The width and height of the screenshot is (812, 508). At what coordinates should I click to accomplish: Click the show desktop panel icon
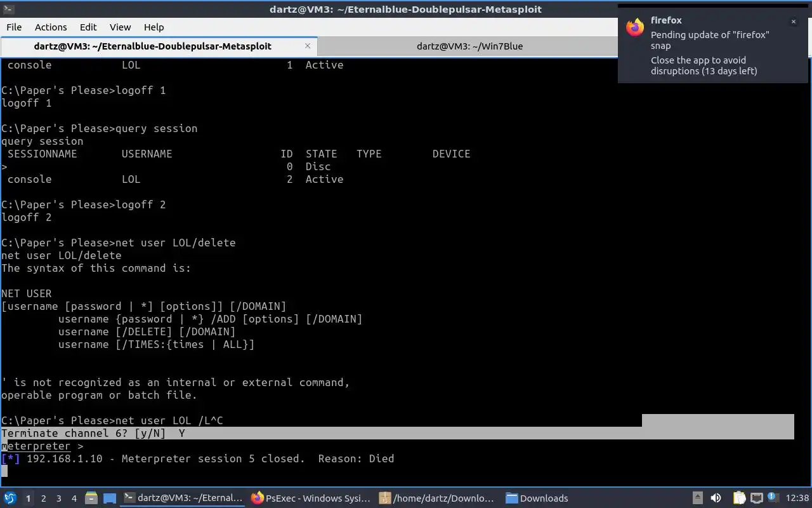coord(110,498)
